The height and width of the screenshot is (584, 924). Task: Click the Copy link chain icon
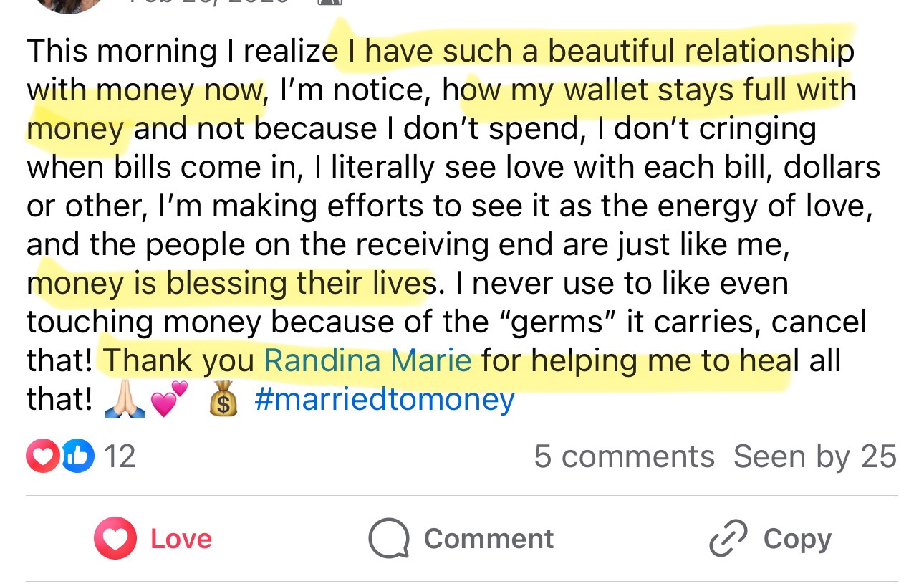pyautogui.click(x=728, y=539)
